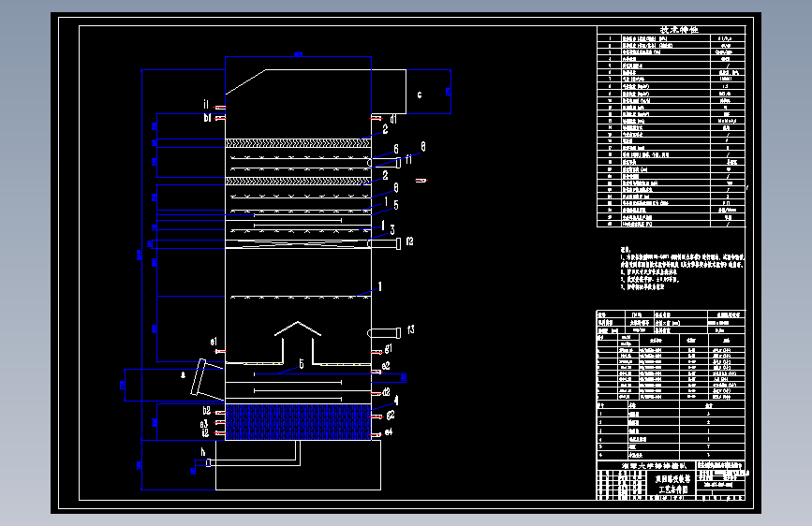This screenshot has height=526, width=812.
Task: Select the nozzle label e4
Action: click(x=389, y=431)
